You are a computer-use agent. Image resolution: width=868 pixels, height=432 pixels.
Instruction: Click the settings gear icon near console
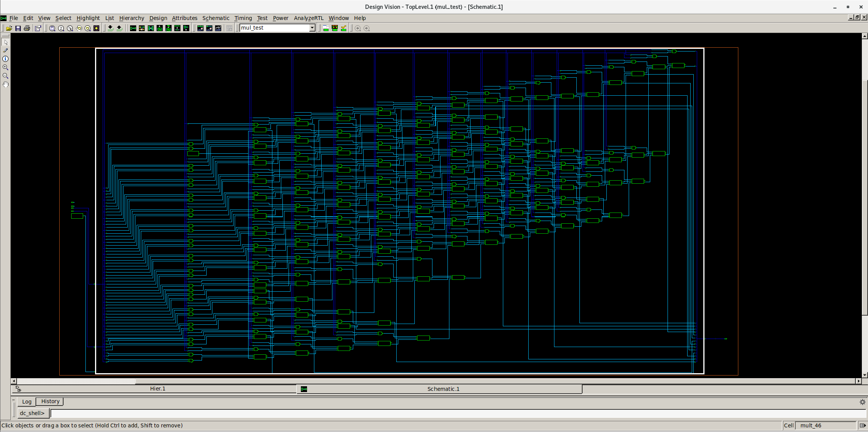coord(862,402)
